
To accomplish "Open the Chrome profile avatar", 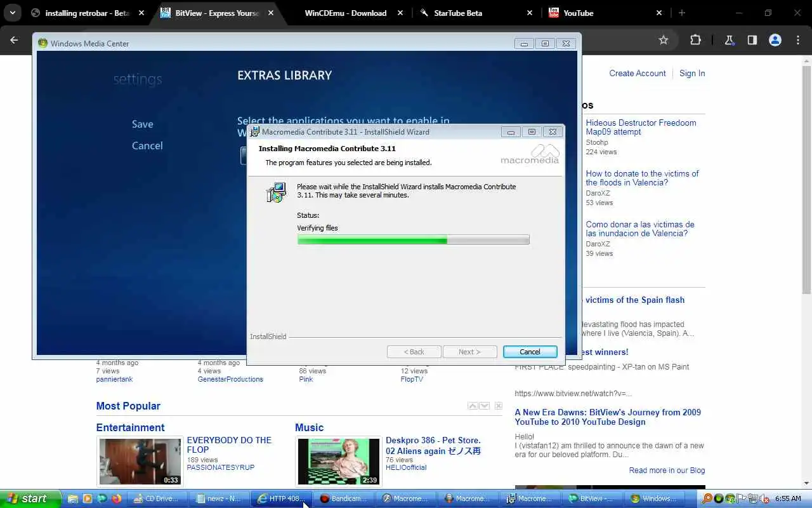I will point(775,40).
